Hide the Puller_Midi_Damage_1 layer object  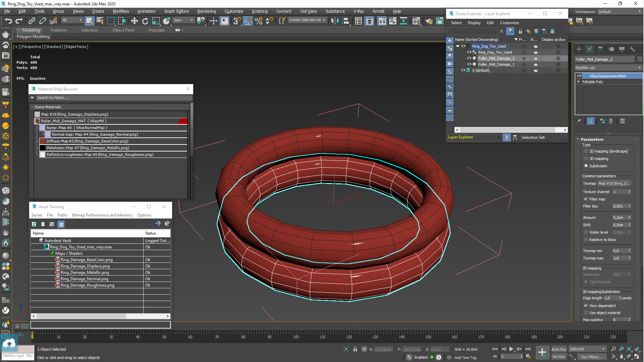click(x=469, y=64)
